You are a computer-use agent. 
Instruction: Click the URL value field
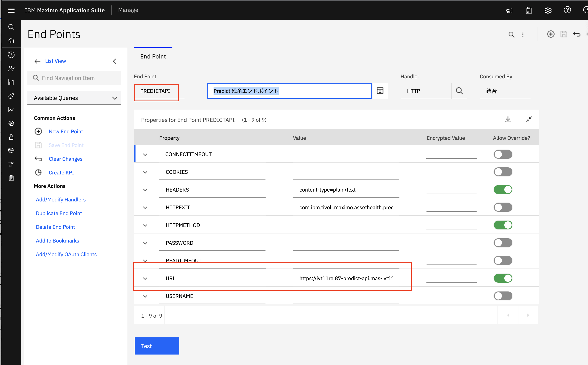pos(346,278)
